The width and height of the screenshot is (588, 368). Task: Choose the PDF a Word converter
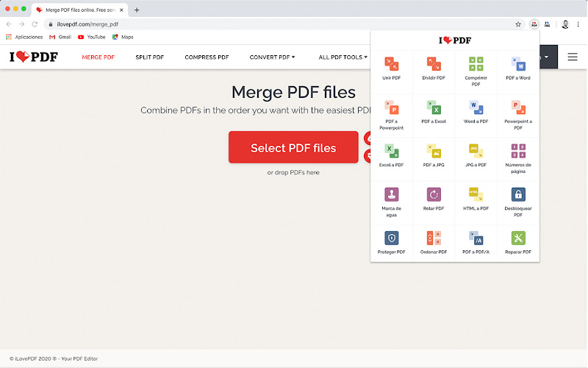(518, 68)
